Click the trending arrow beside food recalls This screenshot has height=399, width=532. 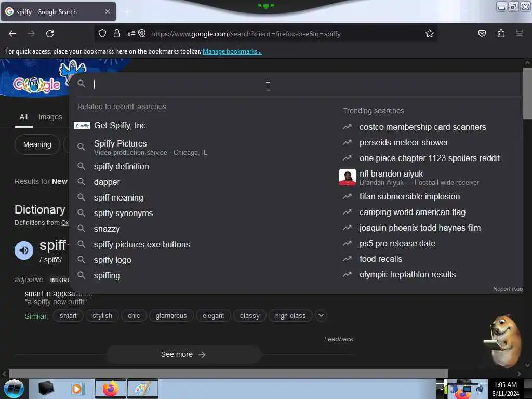pos(347,259)
